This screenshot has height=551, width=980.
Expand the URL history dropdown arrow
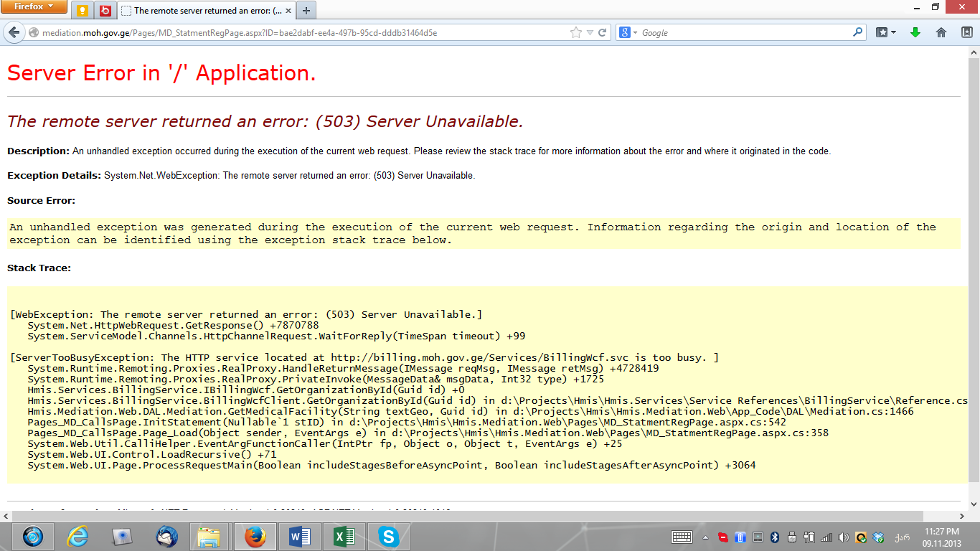590,32
